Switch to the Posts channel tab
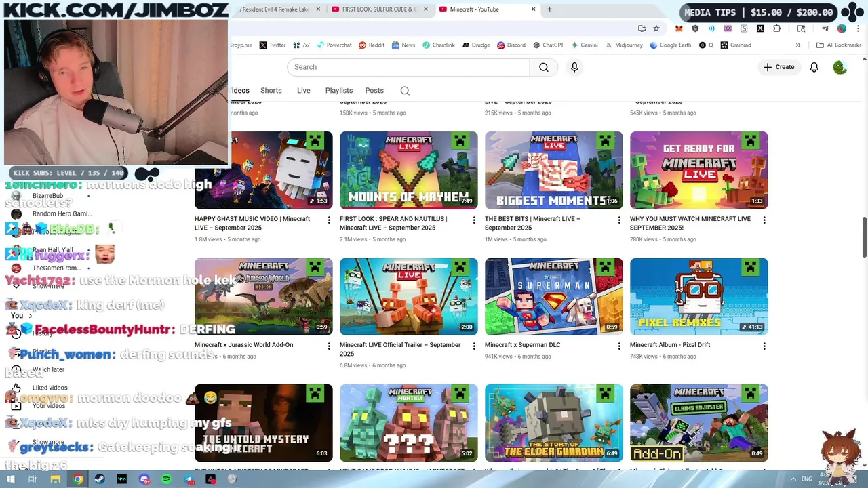The image size is (868, 488). (x=374, y=91)
